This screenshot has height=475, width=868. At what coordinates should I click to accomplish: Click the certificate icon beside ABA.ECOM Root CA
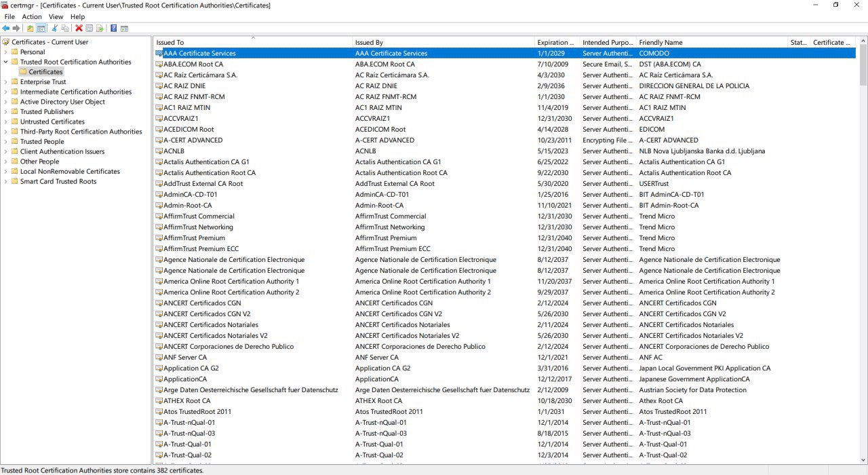159,64
